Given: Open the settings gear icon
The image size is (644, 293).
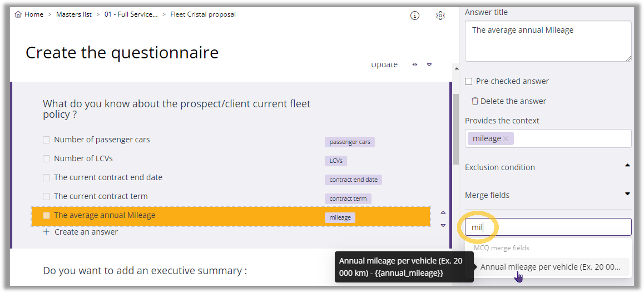Looking at the screenshot, I should (x=440, y=16).
